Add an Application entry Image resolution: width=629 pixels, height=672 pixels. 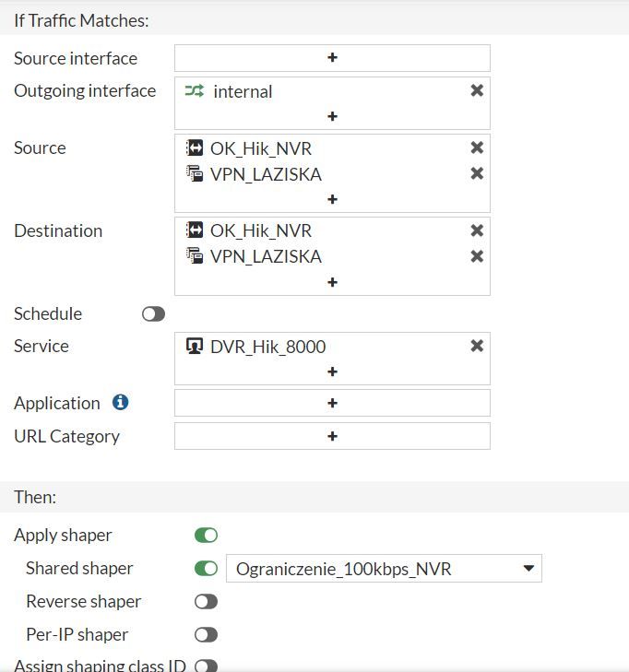coord(332,403)
